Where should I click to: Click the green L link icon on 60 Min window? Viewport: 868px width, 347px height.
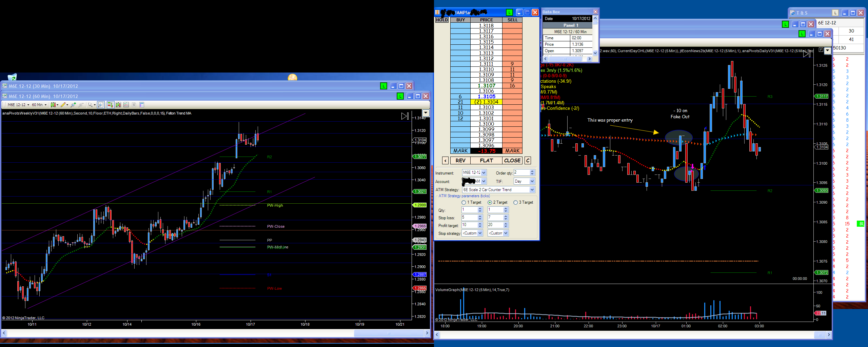(x=400, y=96)
